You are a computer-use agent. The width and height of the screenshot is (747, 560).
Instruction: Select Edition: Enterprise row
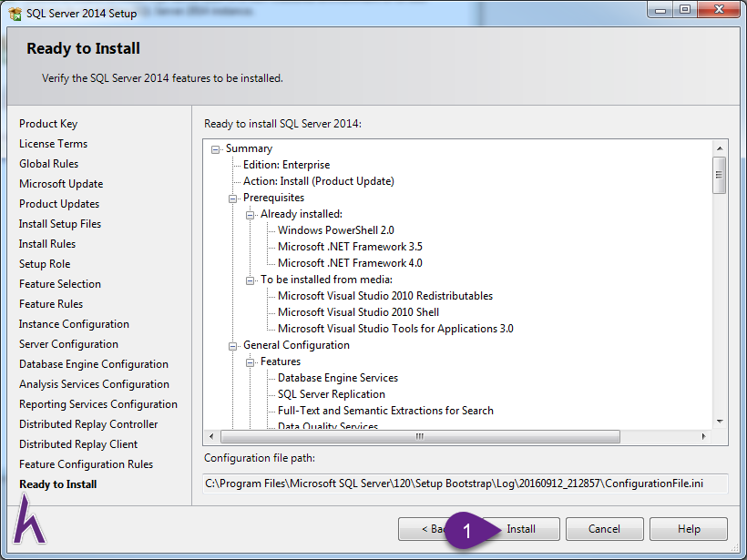286,165
